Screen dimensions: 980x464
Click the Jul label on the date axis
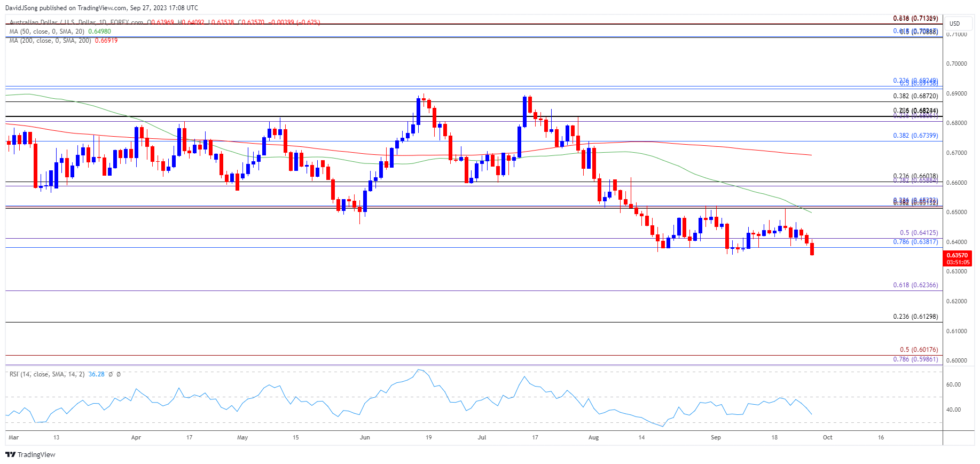pos(482,437)
